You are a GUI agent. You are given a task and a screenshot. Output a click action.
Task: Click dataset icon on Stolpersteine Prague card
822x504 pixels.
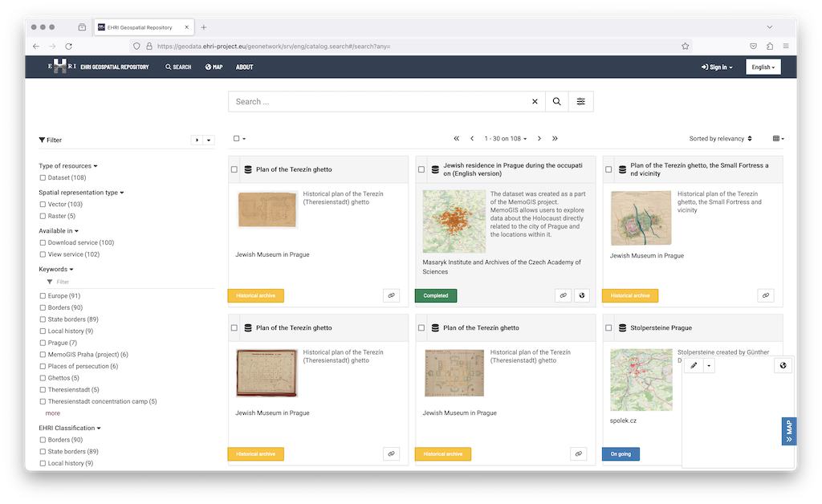coord(622,328)
